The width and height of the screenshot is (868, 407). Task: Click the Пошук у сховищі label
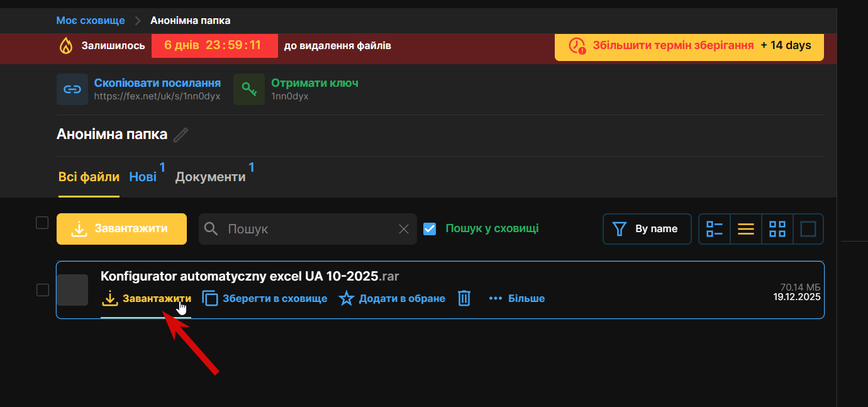point(492,228)
